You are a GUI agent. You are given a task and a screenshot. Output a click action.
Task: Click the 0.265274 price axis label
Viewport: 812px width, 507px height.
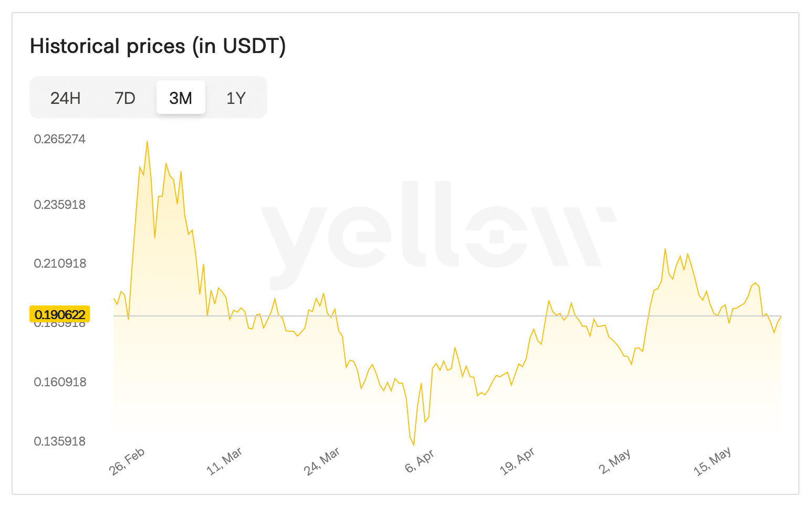coord(59,139)
